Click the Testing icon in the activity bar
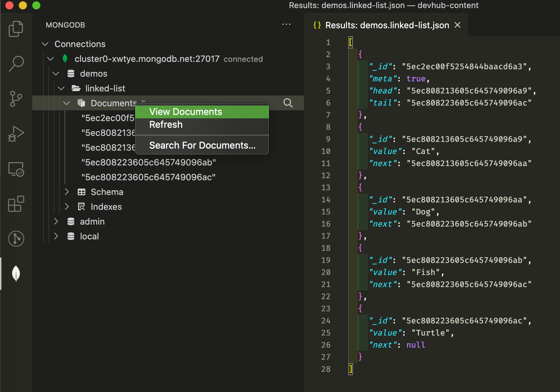The height and width of the screenshot is (392, 560). pos(16,239)
